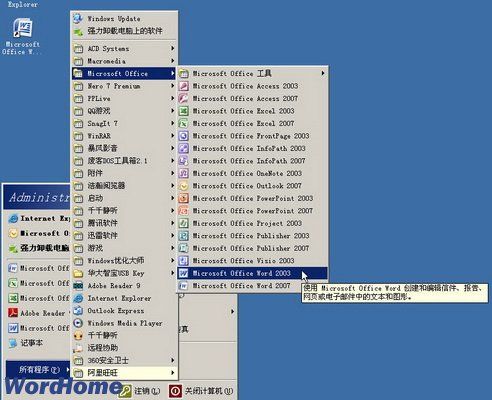
Task: Click the Windows Update globe icon
Action: pos(78,18)
